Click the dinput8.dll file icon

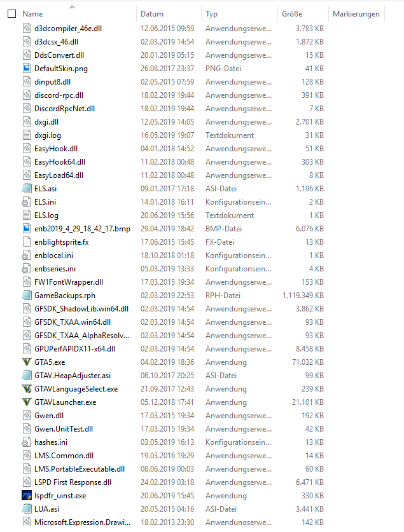(x=27, y=82)
